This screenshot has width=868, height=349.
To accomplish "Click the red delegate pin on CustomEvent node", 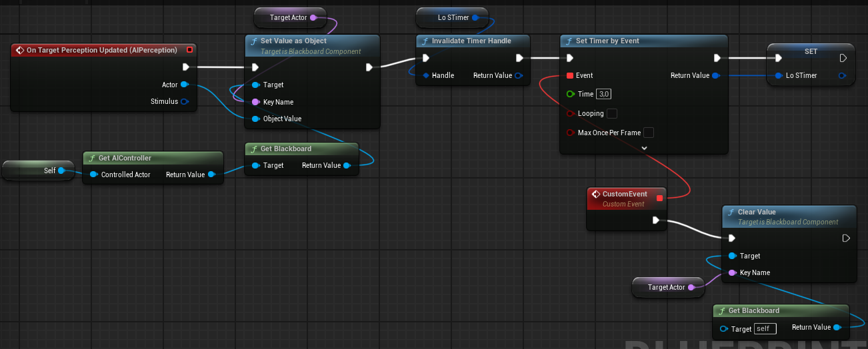I will (x=660, y=198).
